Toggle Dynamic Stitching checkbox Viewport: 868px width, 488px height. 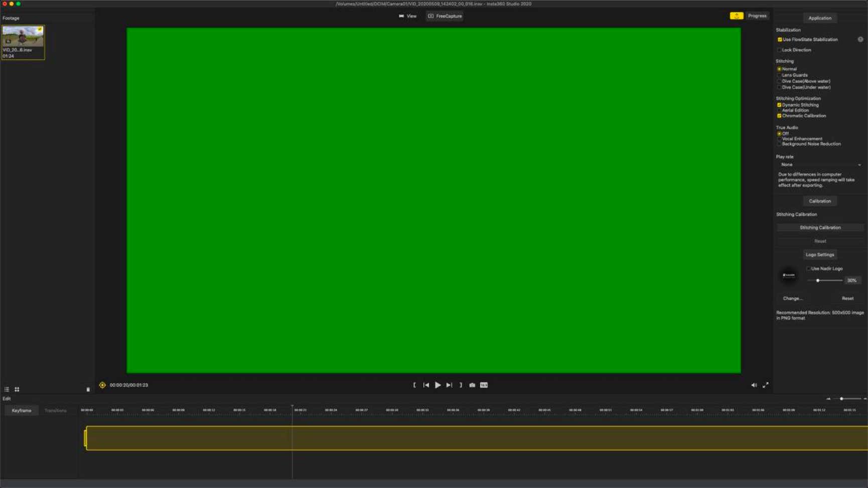click(x=779, y=105)
